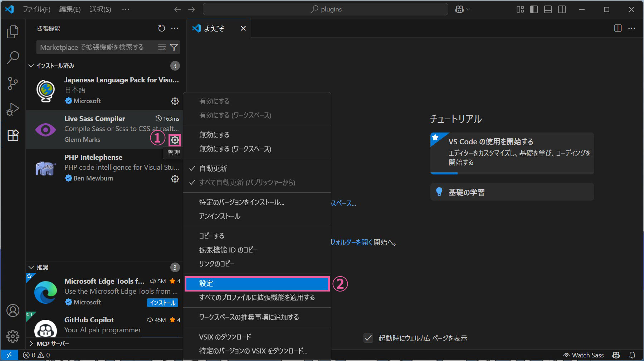The image size is (644, 361).
Task: Open the Accounts icon in activity bar
Action: click(13, 311)
